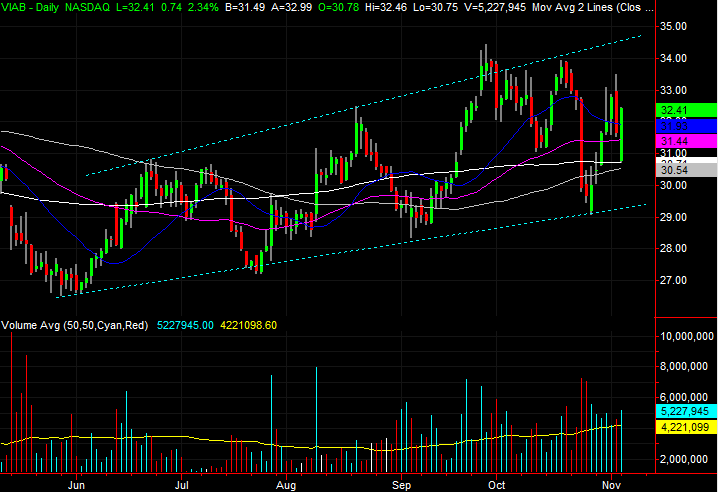Click the 6,000,000 volume axis label
718x492 pixels.
pos(684,398)
